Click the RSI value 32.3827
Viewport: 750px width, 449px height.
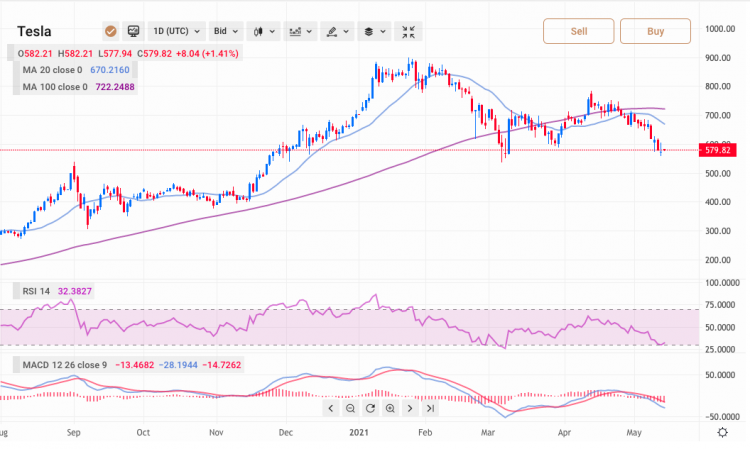pyautogui.click(x=75, y=291)
